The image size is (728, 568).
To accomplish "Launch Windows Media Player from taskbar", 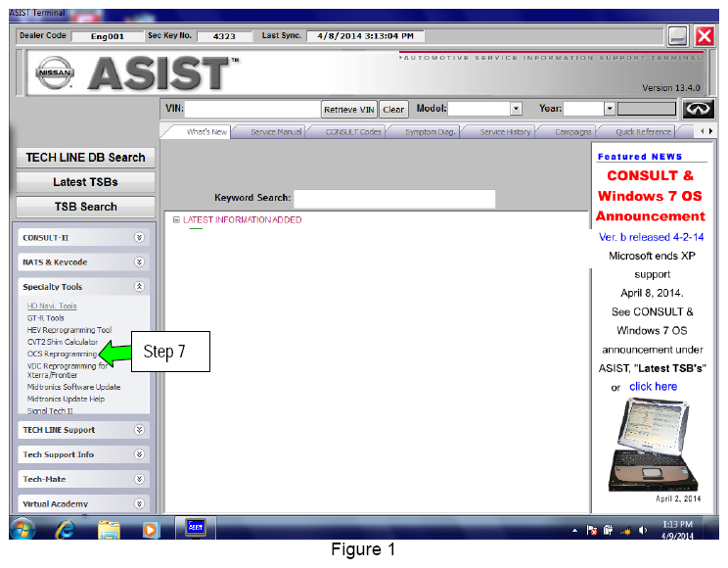I will click(x=150, y=529).
